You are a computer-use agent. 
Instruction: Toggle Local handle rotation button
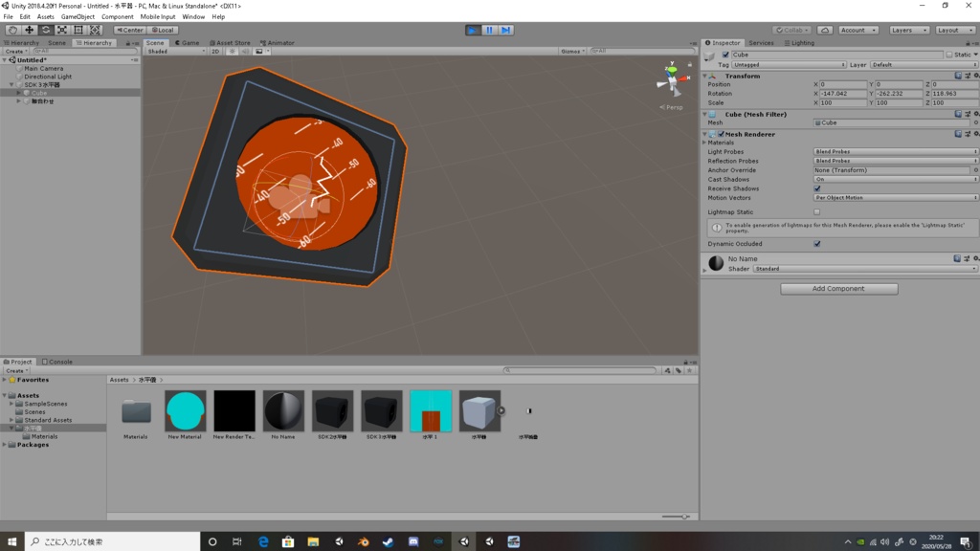click(x=163, y=30)
